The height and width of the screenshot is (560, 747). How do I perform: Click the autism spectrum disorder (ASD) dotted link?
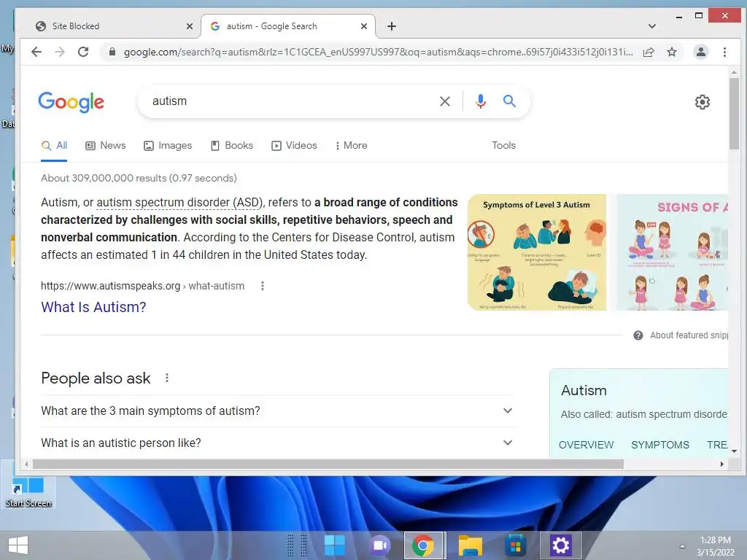[179, 203]
